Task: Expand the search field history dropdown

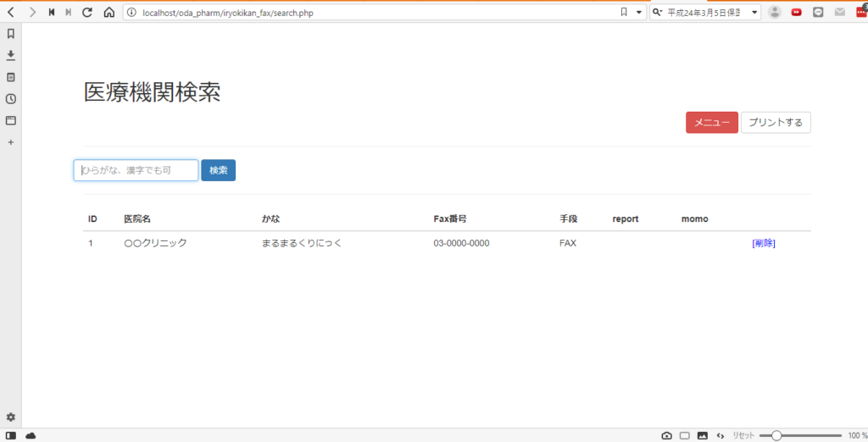Action: (x=753, y=13)
